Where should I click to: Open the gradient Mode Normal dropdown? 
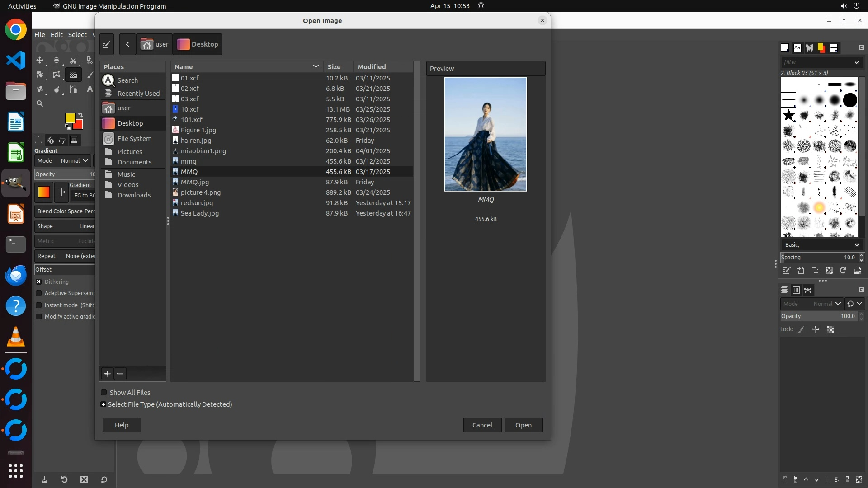75,160
